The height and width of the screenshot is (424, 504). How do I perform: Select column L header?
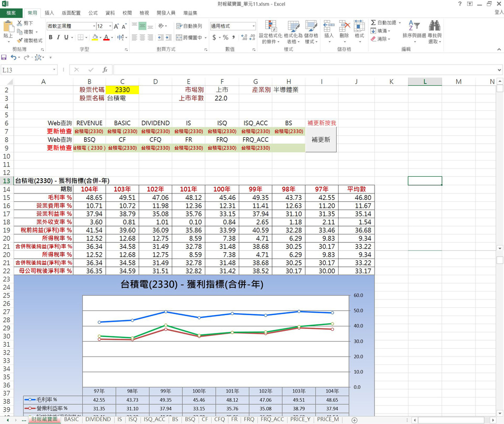(x=425, y=82)
